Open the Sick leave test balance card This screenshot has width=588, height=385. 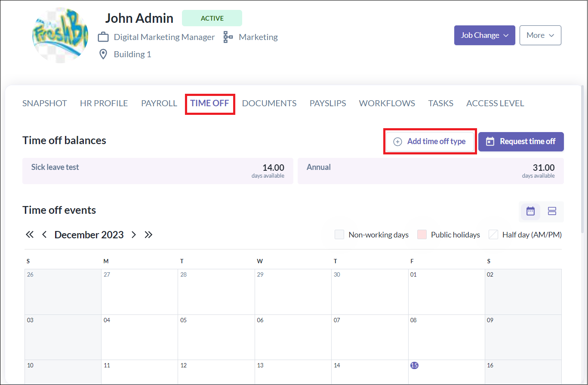click(158, 171)
